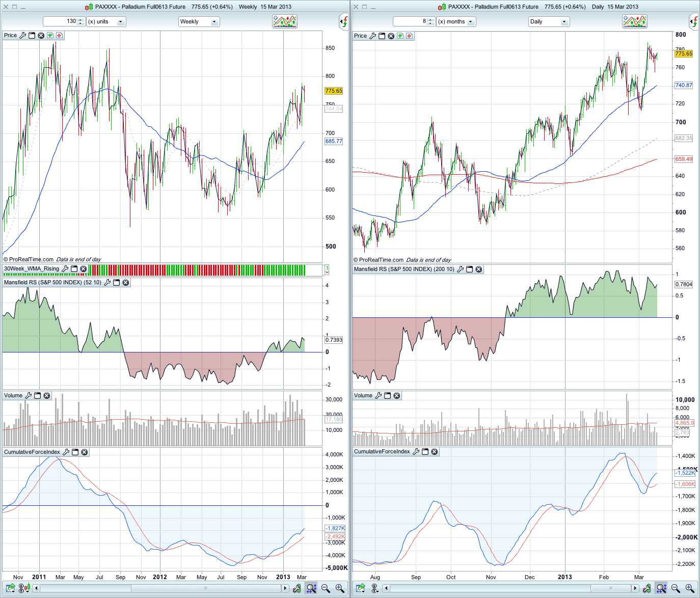The image size is (700, 598).
Task: Zoom out on the daily chart
Action: 676,588
